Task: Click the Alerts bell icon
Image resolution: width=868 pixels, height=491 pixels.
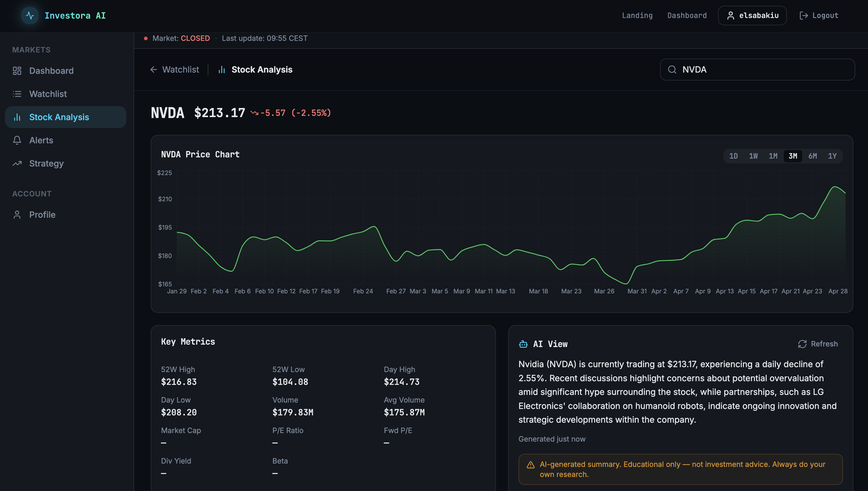Action: (x=17, y=140)
